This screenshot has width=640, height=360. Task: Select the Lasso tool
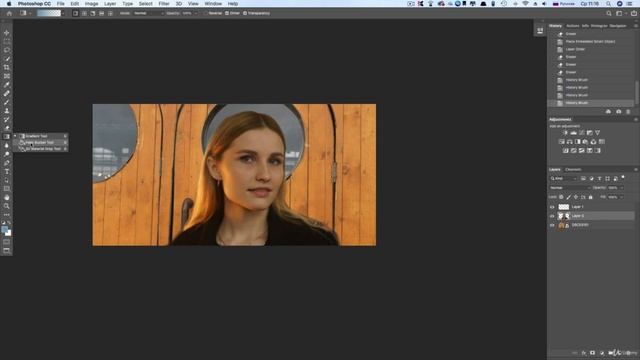tap(7, 50)
